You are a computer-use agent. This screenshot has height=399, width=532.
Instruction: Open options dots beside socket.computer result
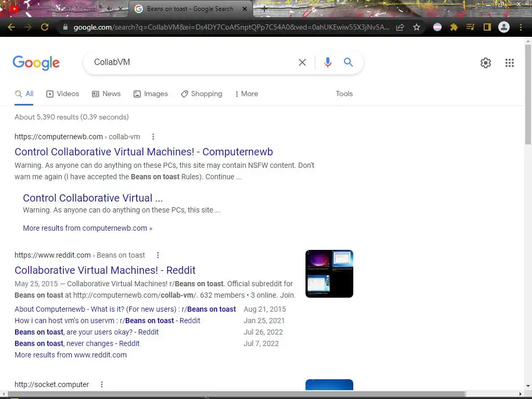click(101, 384)
